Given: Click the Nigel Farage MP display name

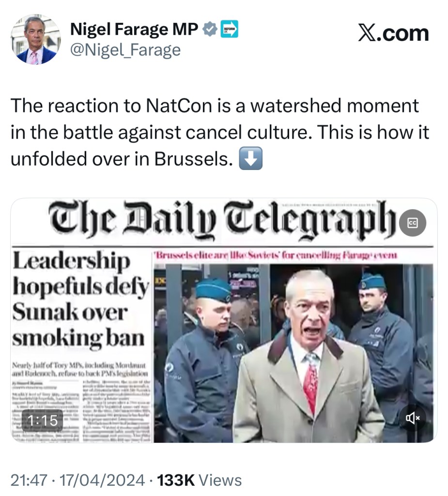Looking at the screenshot, I should [x=134, y=29].
